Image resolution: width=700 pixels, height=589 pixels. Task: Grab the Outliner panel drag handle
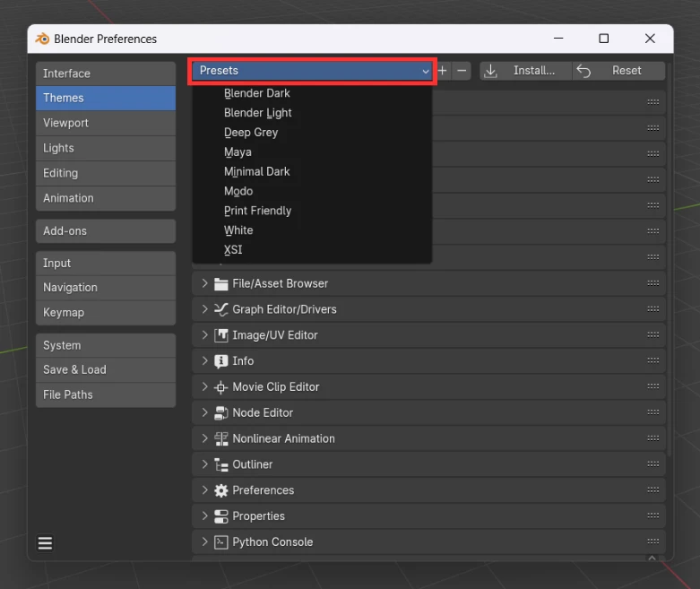(653, 464)
